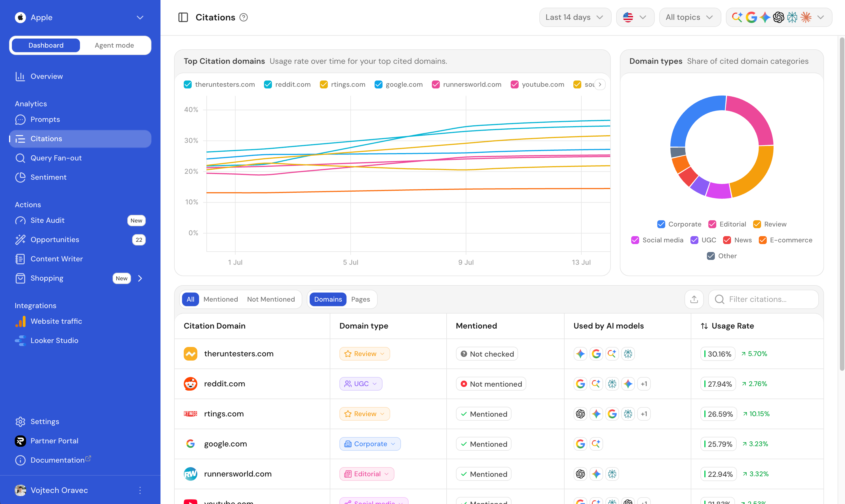Viewport: 845px width, 504px height.
Task: Open Content Writer
Action: point(80,259)
